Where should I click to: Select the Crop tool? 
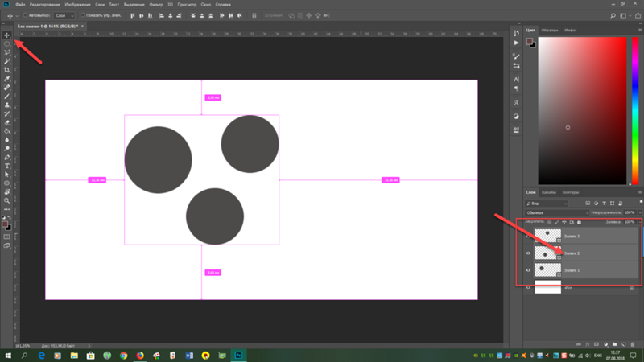click(6, 70)
